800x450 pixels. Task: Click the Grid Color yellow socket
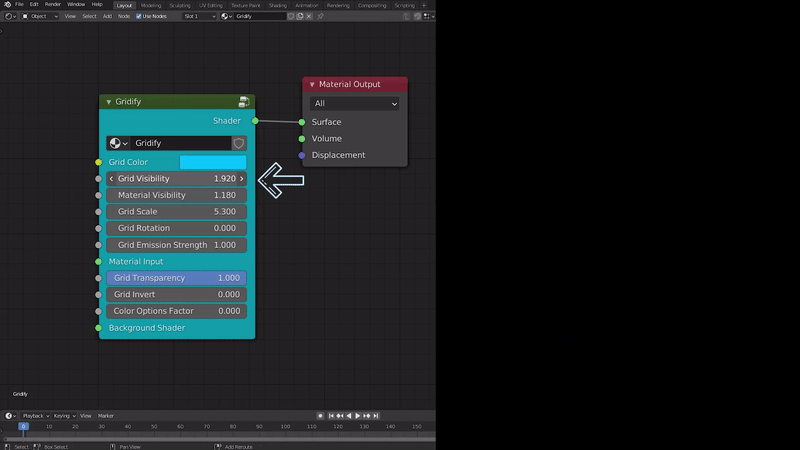point(98,162)
